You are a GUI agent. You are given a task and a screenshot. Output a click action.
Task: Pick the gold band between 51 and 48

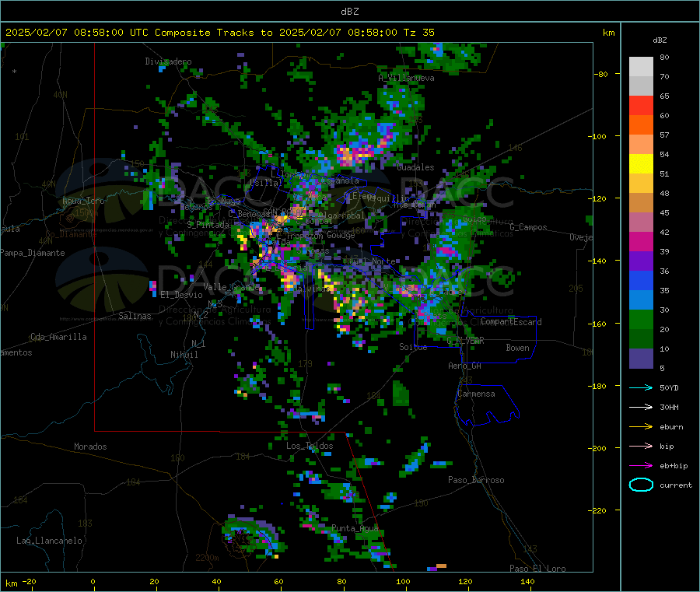point(641,184)
